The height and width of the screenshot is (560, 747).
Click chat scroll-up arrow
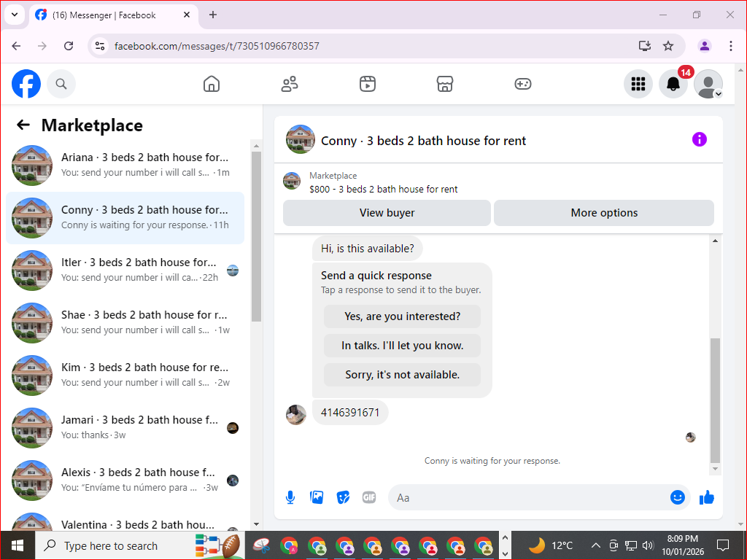pyautogui.click(x=715, y=241)
